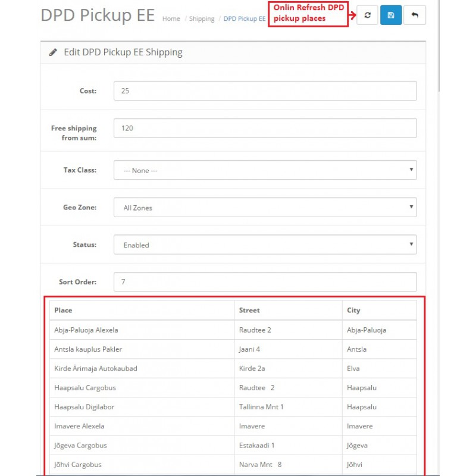Focus the Cost input field
Screen dimensions: 476x476
[x=265, y=91]
